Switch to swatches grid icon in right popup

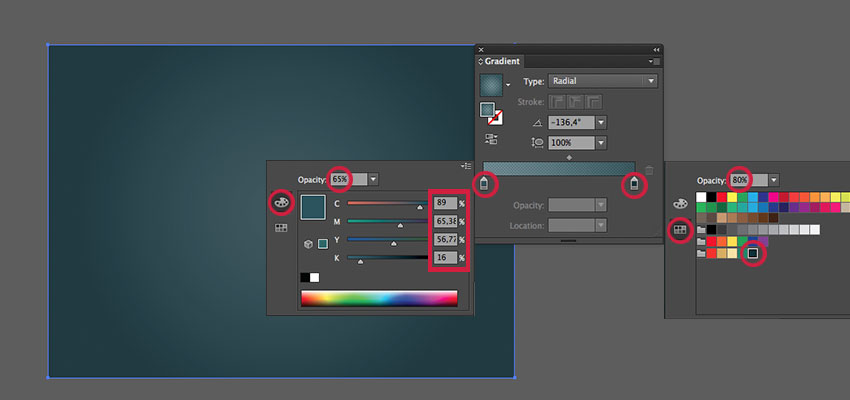680,229
